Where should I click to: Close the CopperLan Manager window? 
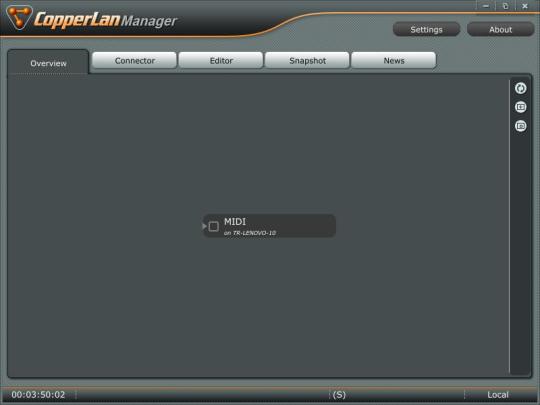click(x=525, y=6)
